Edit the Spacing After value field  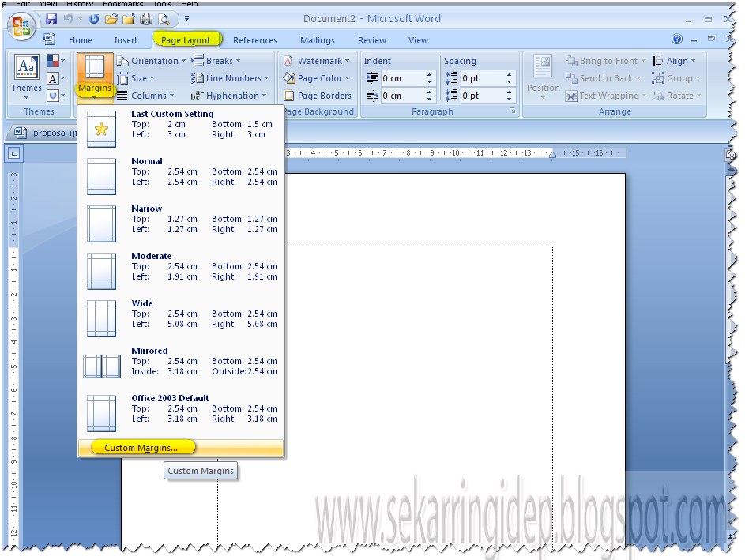[x=482, y=96]
